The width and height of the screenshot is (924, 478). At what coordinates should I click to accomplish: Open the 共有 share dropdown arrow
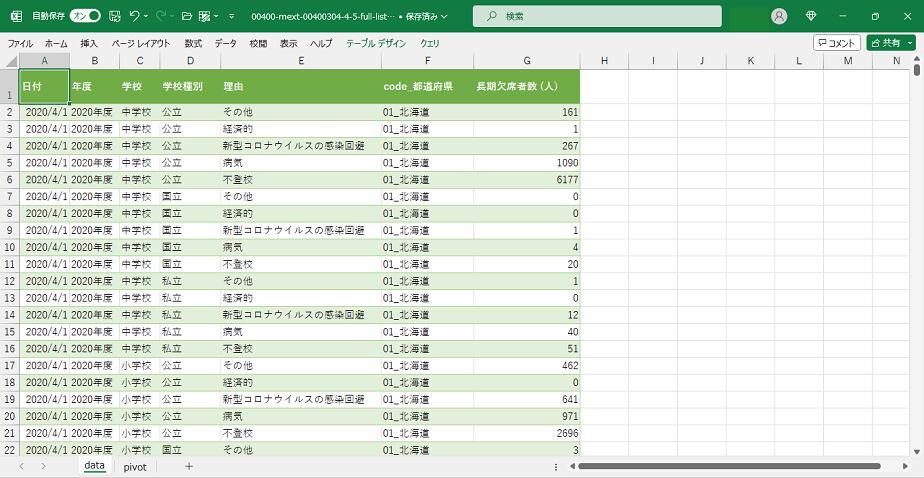coord(909,43)
